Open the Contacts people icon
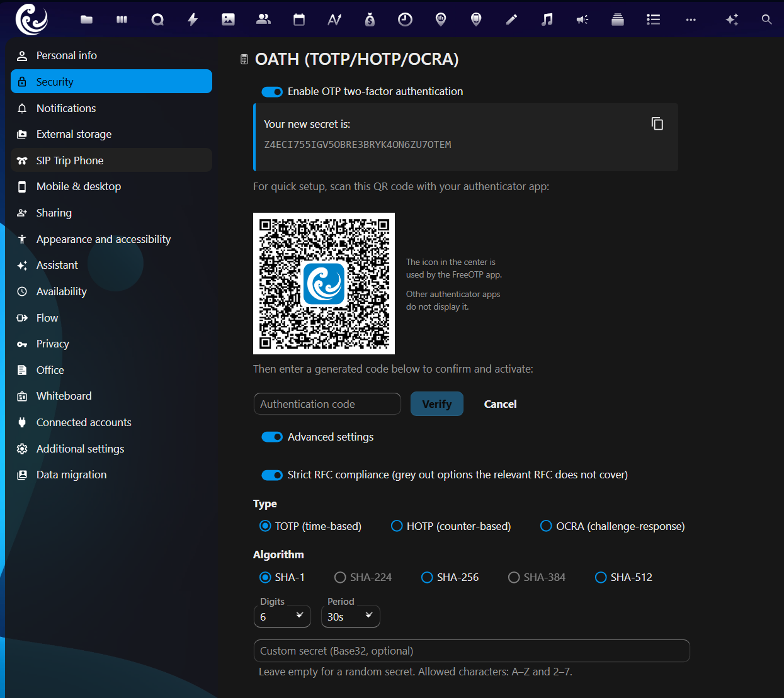The width and height of the screenshot is (784, 698). [x=263, y=20]
